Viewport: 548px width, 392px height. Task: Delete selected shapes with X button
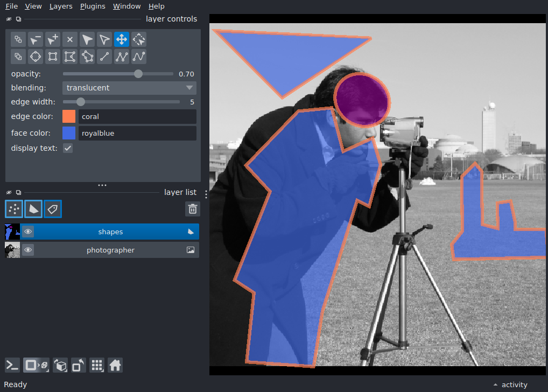[x=70, y=39]
